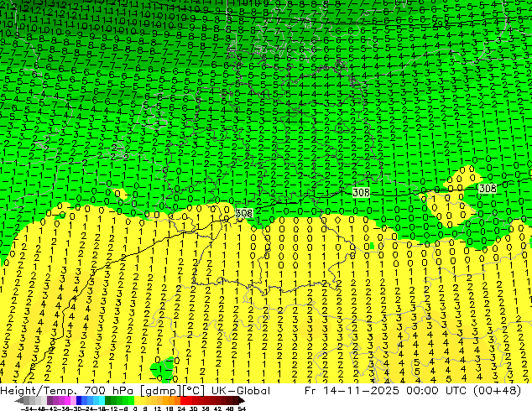
Task: Click the green section of the temperature legend
Action: point(120,400)
